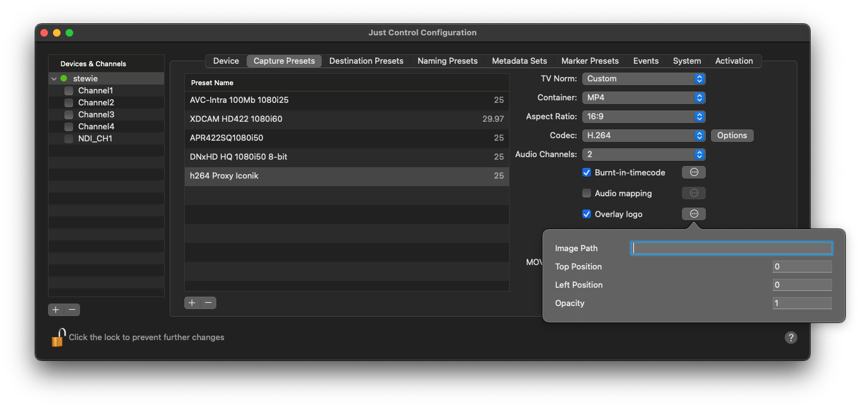
Task: Open Overlay logo ellipsis settings button
Action: tap(694, 214)
